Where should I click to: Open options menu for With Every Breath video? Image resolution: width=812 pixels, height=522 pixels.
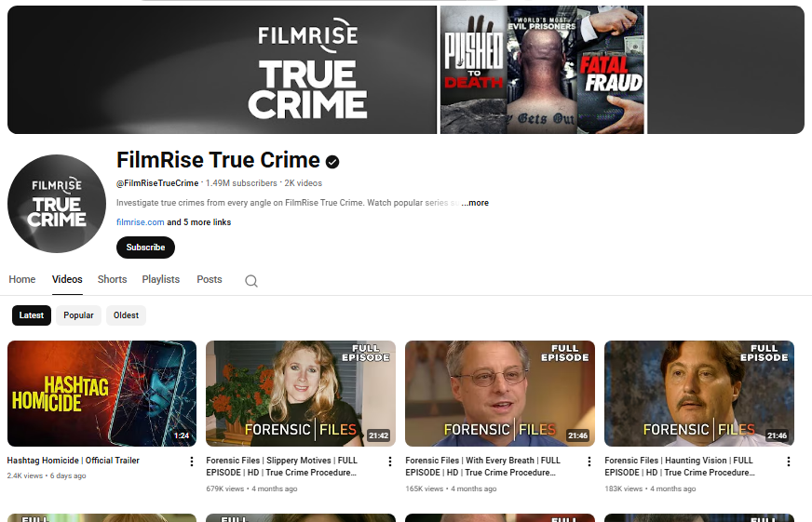pos(589,461)
